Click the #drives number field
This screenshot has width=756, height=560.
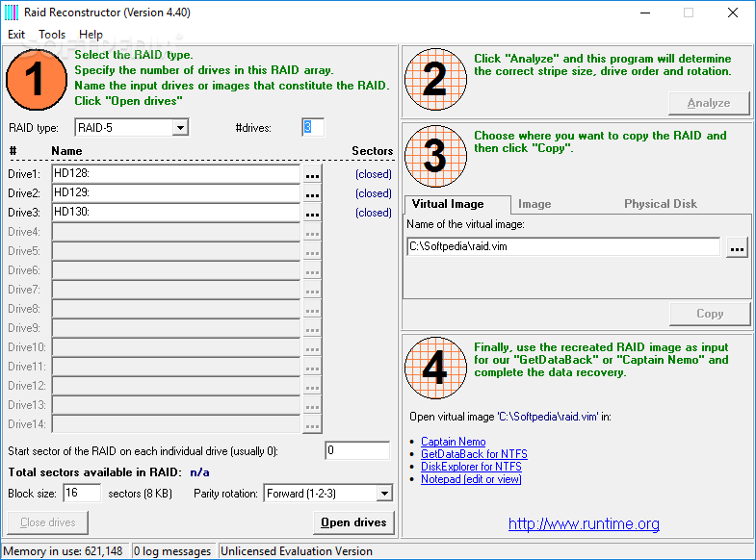[313, 128]
